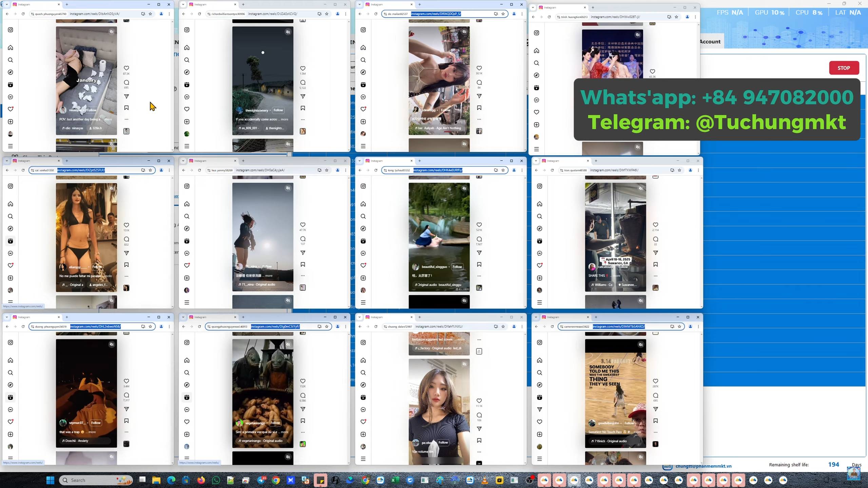Open comments on the thenightscenery reel

[303, 82]
